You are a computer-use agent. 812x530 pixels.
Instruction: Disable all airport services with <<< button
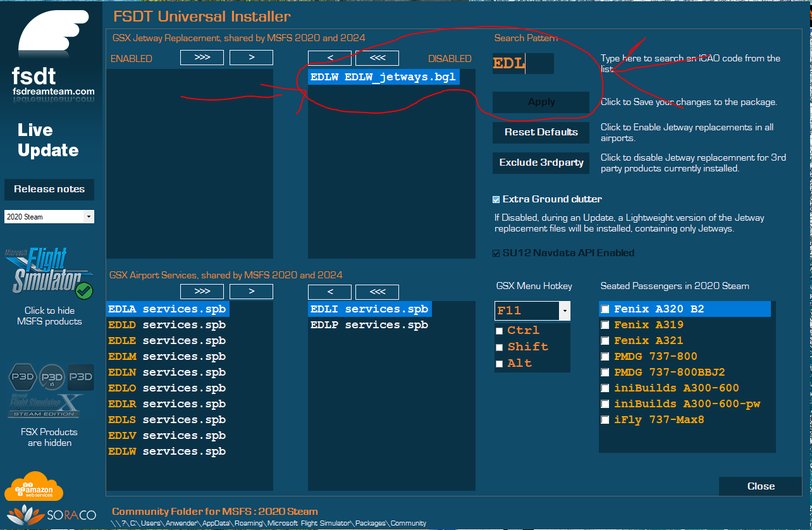coord(377,292)
